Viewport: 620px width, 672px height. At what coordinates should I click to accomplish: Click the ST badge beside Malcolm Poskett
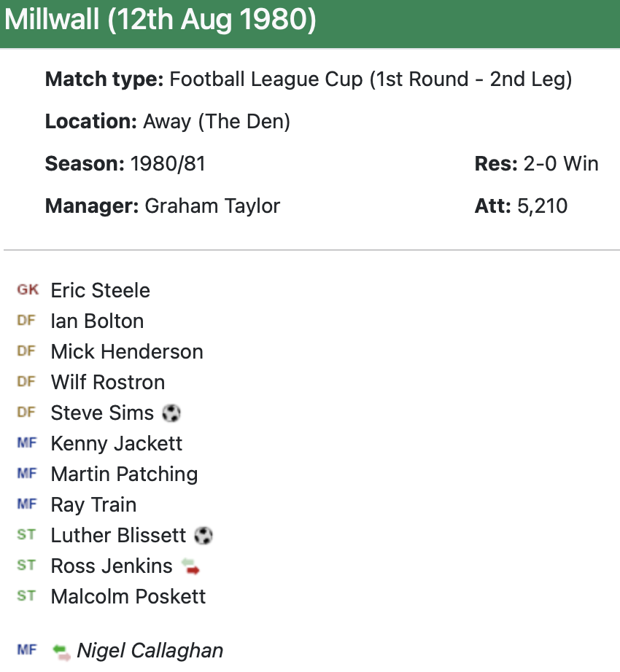point(26,596)
